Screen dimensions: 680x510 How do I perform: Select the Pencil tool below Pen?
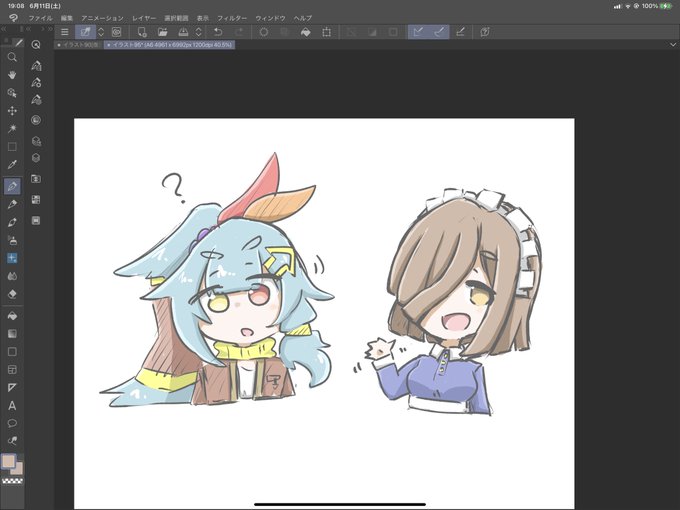point(12,204)
